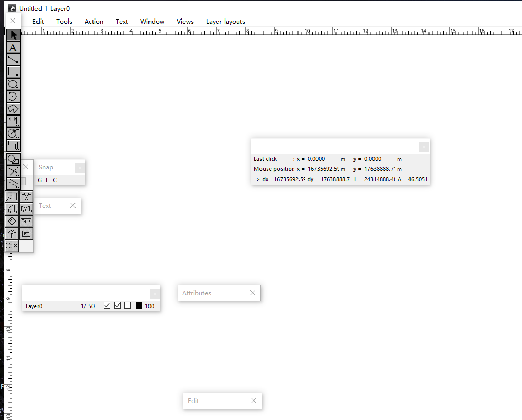Image resolution: width=522 pixels, height=420 pixels.
Task: Open the Views menu
Action: tap(185, 22)
